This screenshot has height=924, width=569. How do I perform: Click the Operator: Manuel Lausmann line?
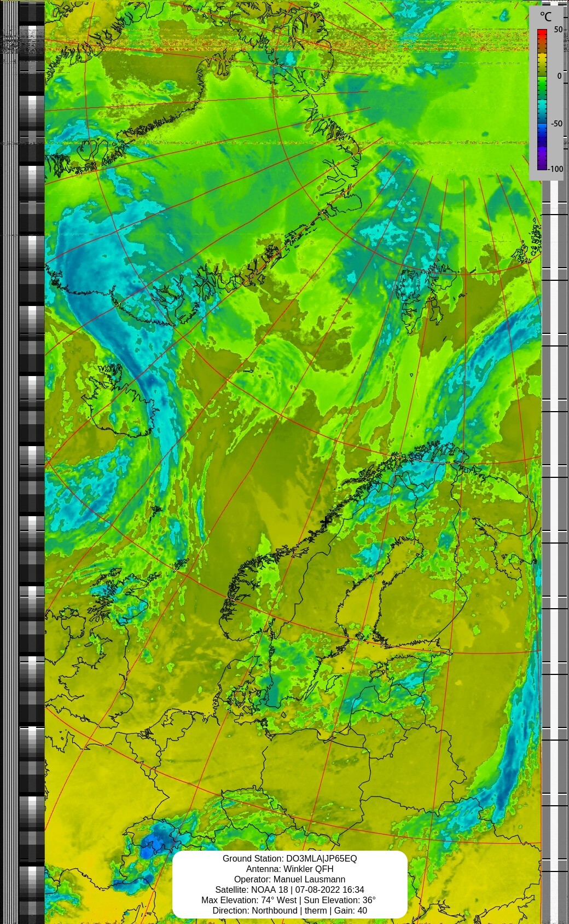[289, 879]
